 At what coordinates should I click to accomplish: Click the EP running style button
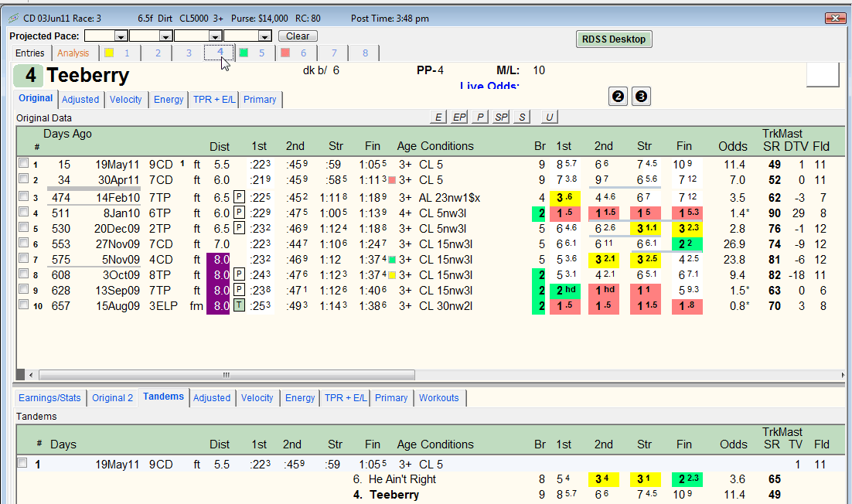point(459,117)
